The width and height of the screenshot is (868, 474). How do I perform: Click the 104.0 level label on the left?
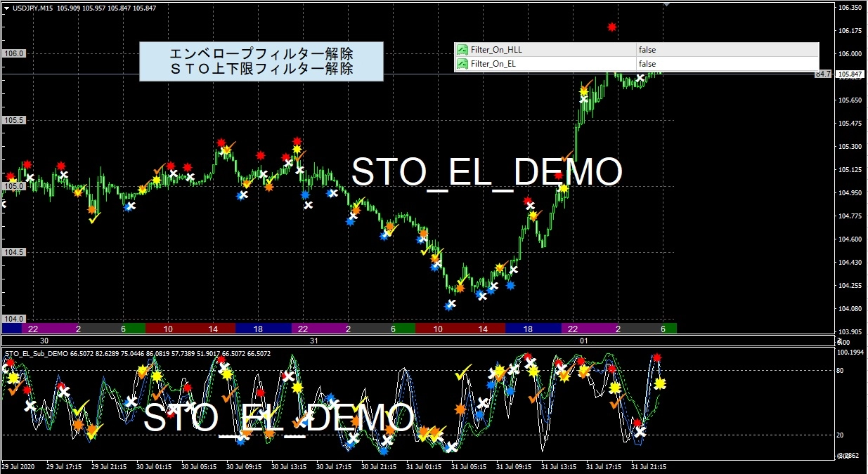point(15,319)
